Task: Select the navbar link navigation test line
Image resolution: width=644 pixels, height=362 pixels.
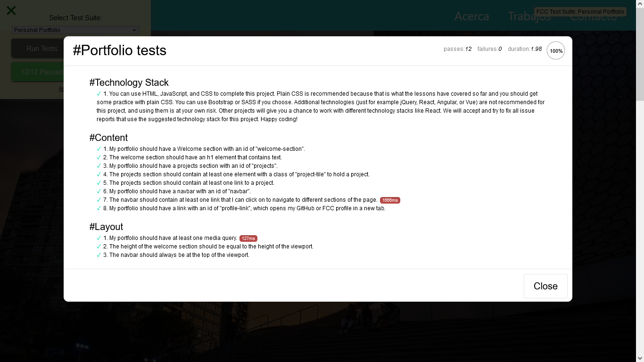Action: pos(240,200)
